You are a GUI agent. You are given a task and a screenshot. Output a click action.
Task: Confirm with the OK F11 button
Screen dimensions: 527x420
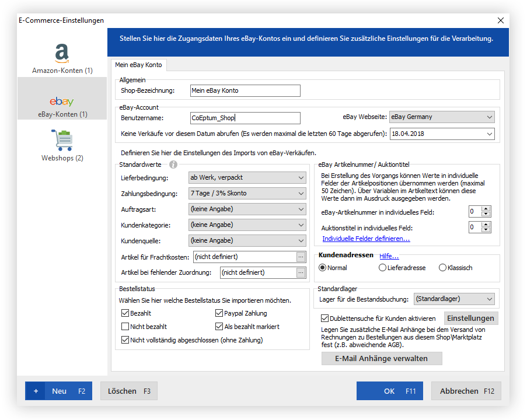point(389,391)
